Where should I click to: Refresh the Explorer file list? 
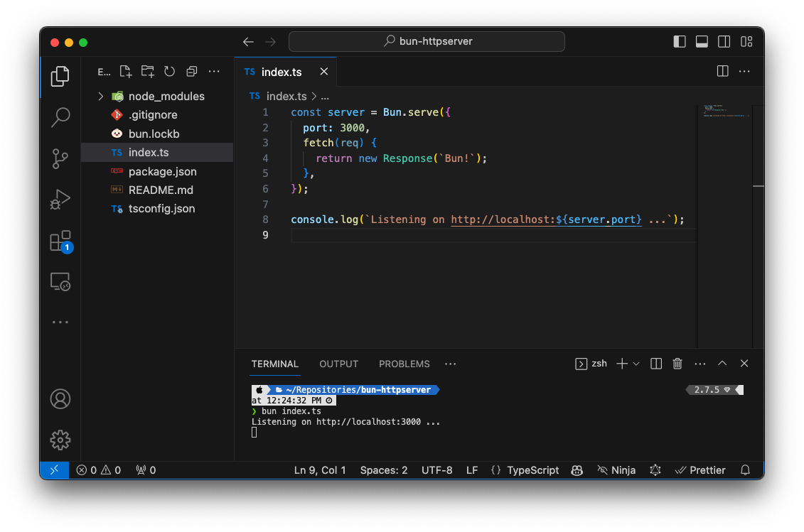[170, 71]
